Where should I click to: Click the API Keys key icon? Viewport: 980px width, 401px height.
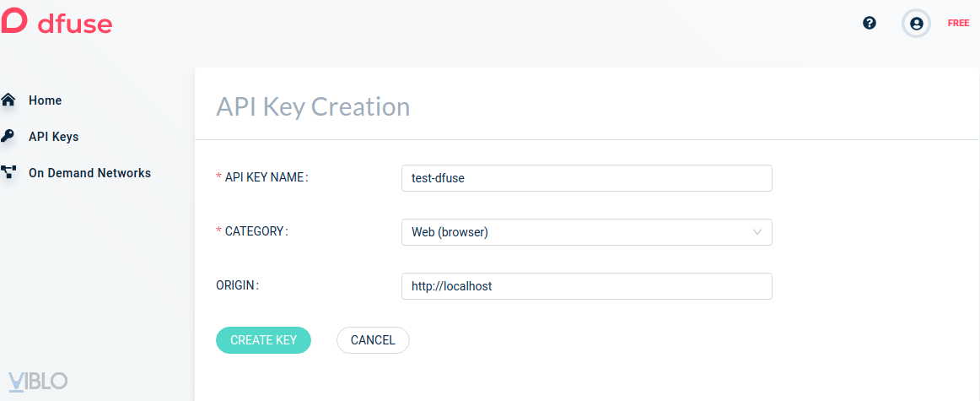(8, 136)
